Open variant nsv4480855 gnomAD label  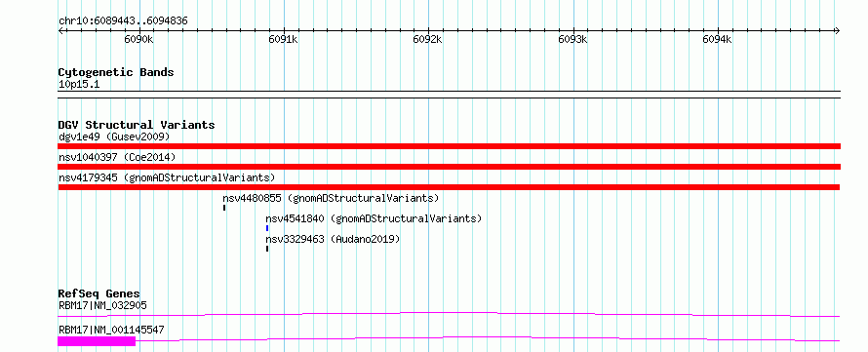coord(331,198)
